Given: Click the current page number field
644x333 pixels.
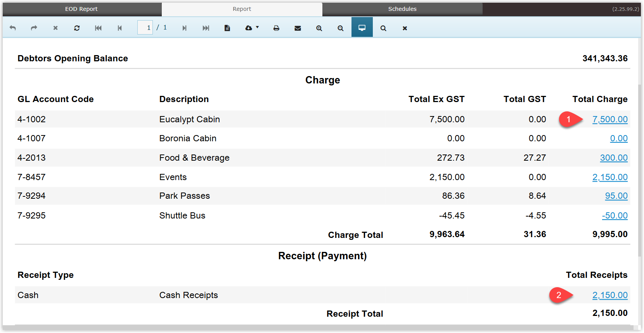Looking at the screenshot, I should 145,28.
